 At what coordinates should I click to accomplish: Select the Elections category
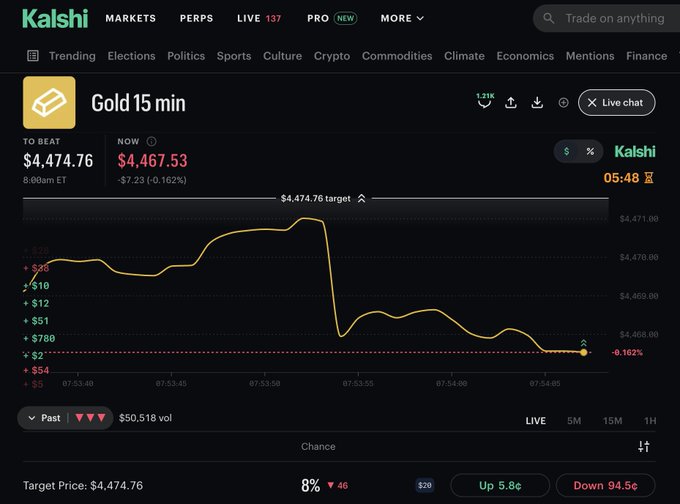pyautogui.click(x=131, y=56)
